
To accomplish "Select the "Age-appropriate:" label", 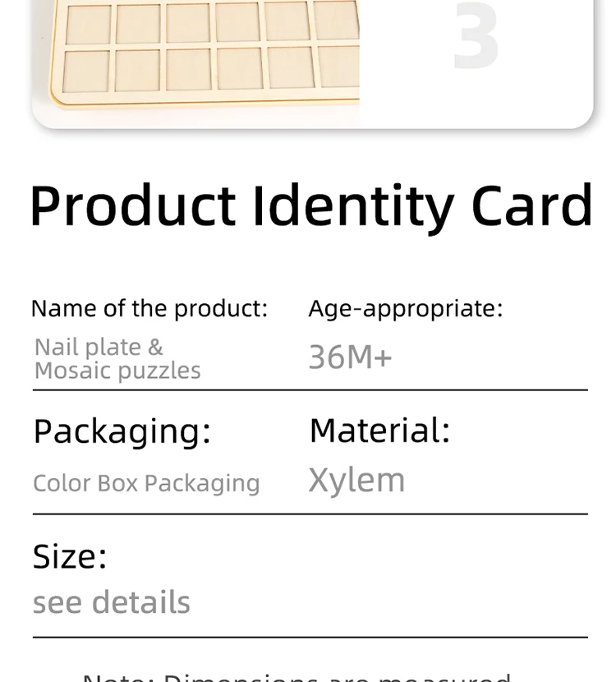I will point(405,308).
